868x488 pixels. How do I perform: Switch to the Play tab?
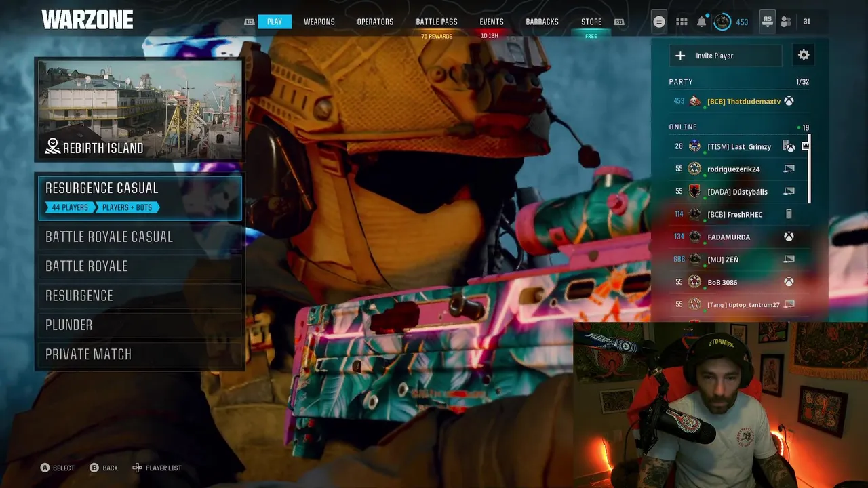tap(275, 22)
